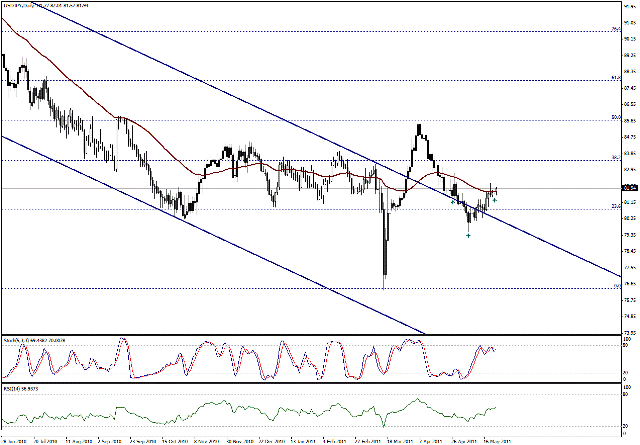Click the current price label on right axis
The width and height of the screenshot is (640, 445).
pos(628,187)
